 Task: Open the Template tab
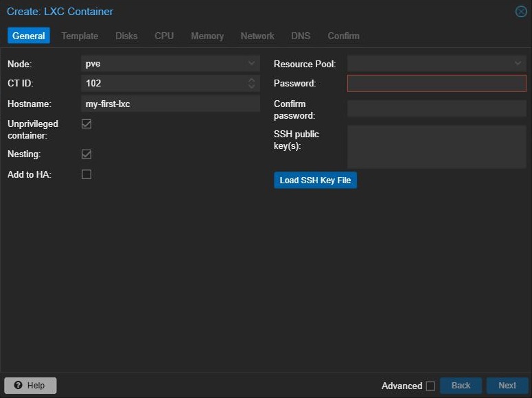(80, 36)
